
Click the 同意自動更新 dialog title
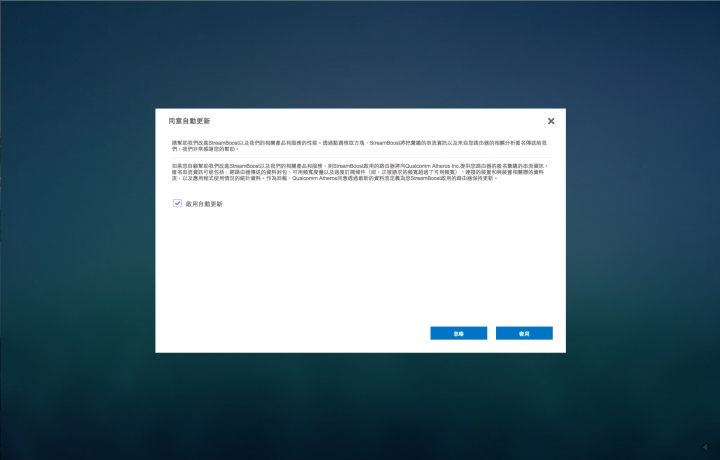pyautogui.click(x=189, y=121)
